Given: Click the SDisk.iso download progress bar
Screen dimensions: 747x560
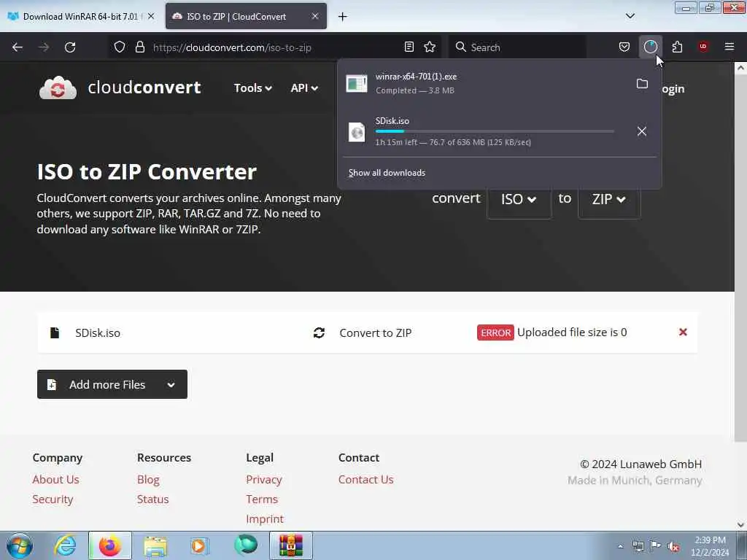Looking at the screenshot, I should [x=495, y=131].
